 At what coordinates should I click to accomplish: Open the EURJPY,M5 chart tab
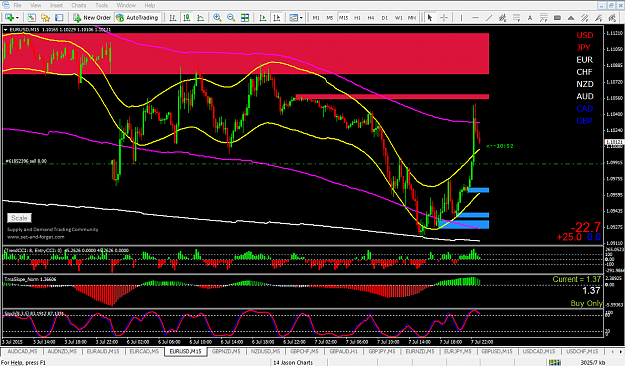pos(458,351)
